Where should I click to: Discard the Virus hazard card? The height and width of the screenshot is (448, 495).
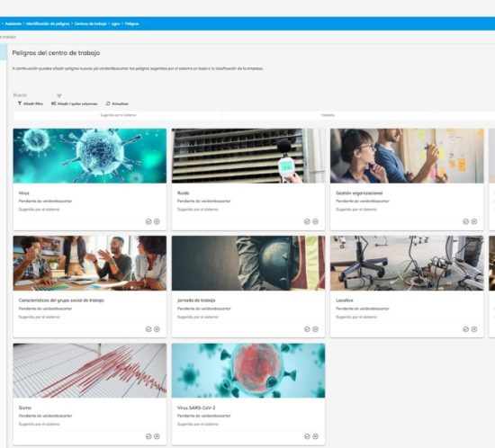tap(157, 222)
